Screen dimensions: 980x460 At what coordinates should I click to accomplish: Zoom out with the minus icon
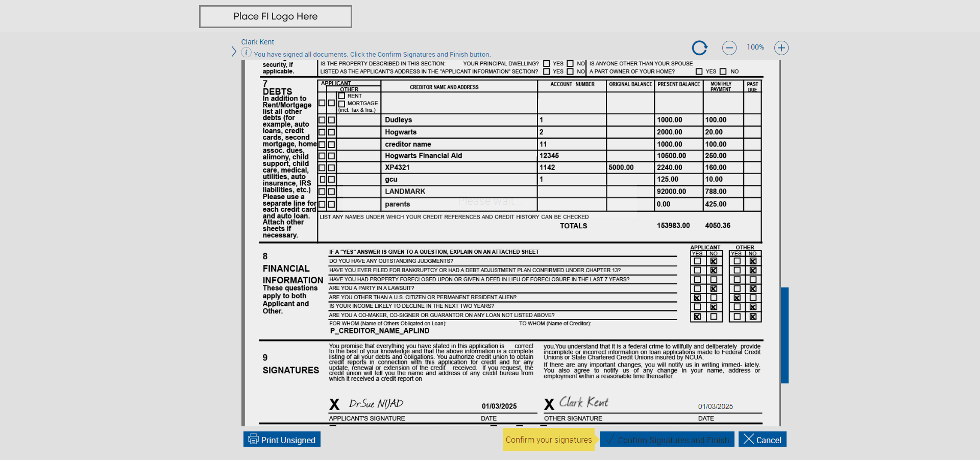[729, 48]
